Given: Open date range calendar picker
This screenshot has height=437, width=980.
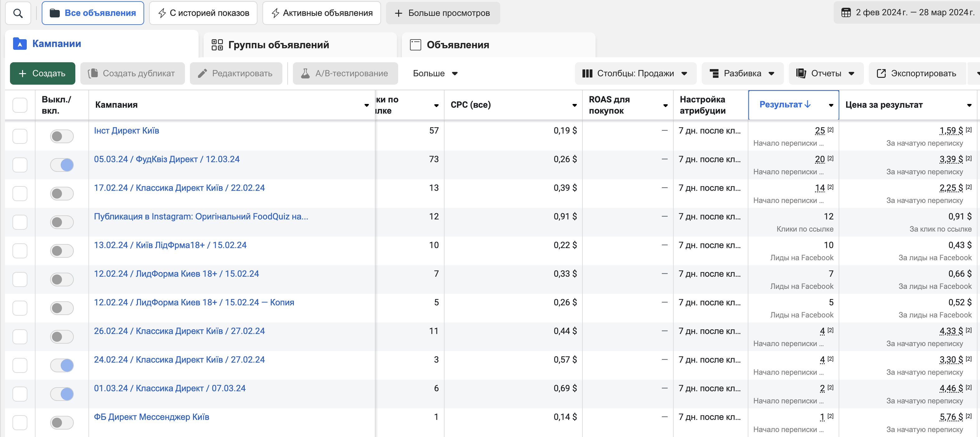Looking at the screenshot, I should 846,12.
